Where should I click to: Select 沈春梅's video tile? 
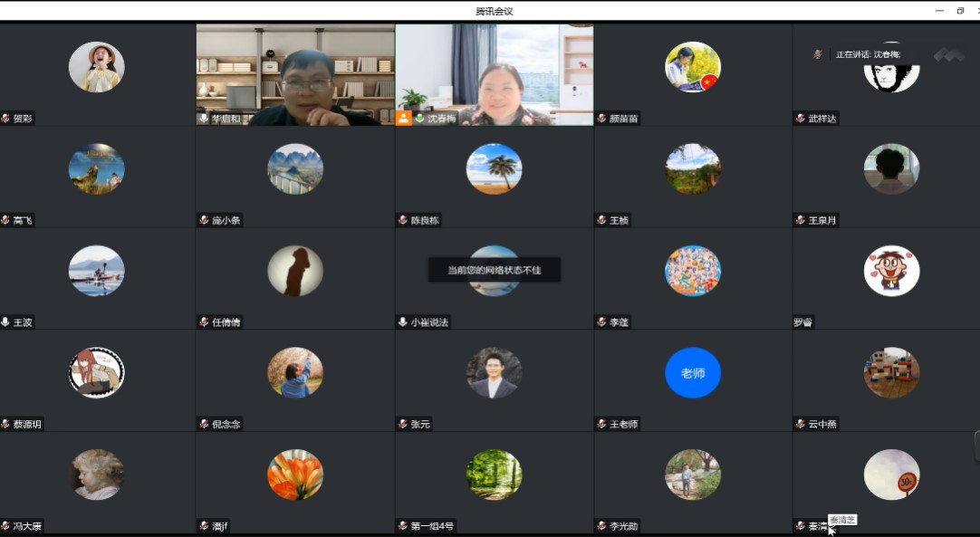[x=494, y=72]
